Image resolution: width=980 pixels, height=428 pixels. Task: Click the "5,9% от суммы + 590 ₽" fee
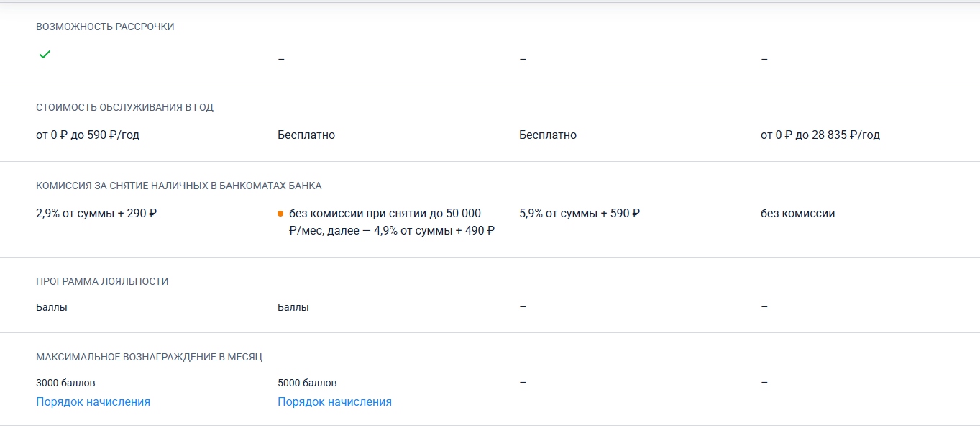580,213
